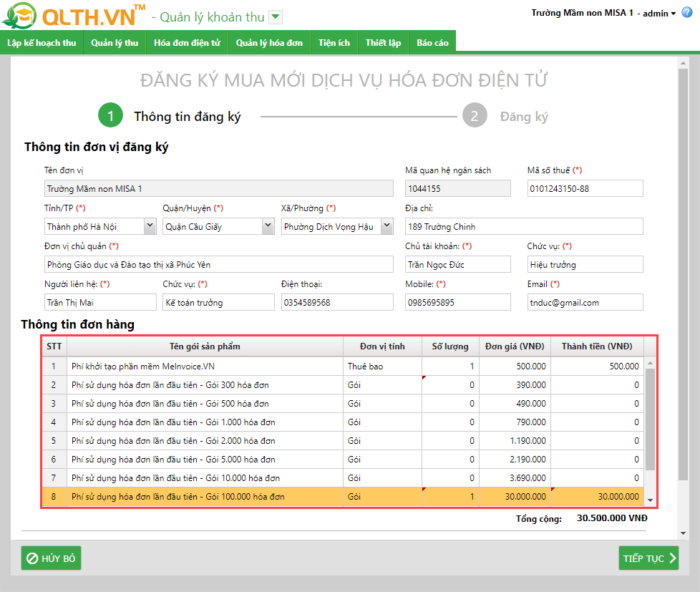Click the order table scroll up arrow
This screenshot has width=700, height=592.
[650, 363]
